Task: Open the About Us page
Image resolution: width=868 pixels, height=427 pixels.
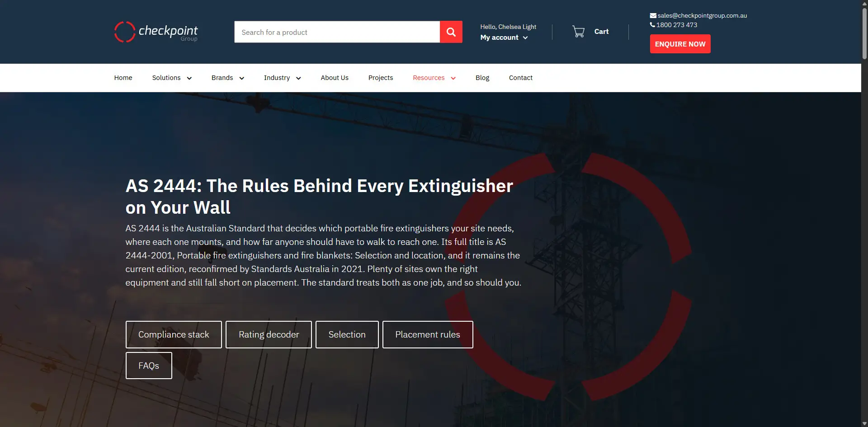Action: coord(335,78)
